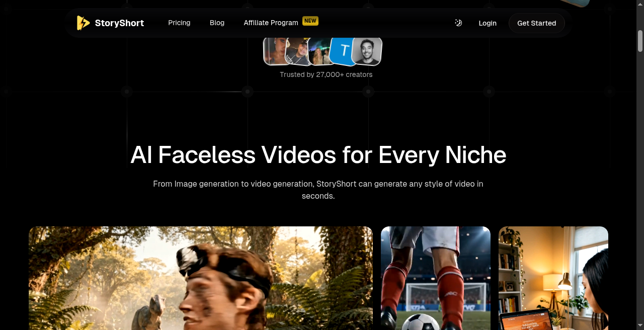
Task: Click the second creator avatar
Action: 298,51
